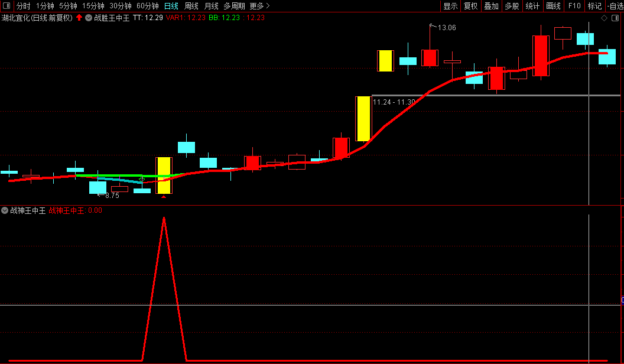The width and height of the screenshot is (624, 364).
Task: Click the 标记 mark button
Action: coord(594,6)
